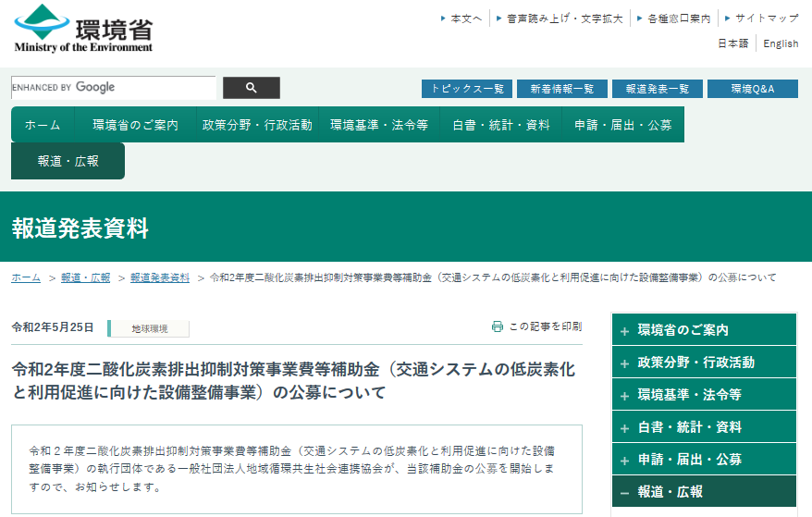
Task: Switch language to English
Action: (781, 43)
